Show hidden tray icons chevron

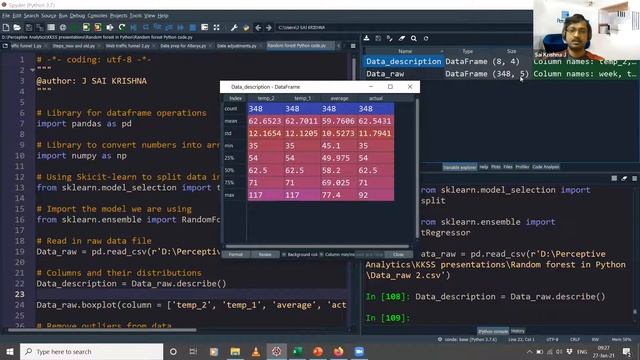(x=529, y=351)
